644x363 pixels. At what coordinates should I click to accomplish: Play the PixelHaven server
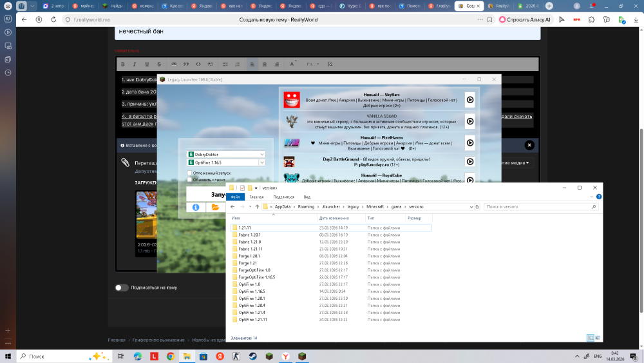click(x=470, y=142)
